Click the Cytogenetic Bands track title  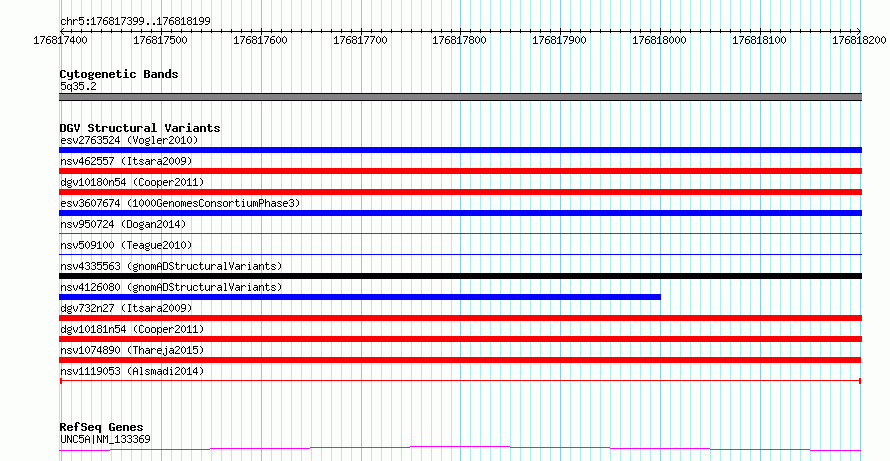click(x=119, y=74)
